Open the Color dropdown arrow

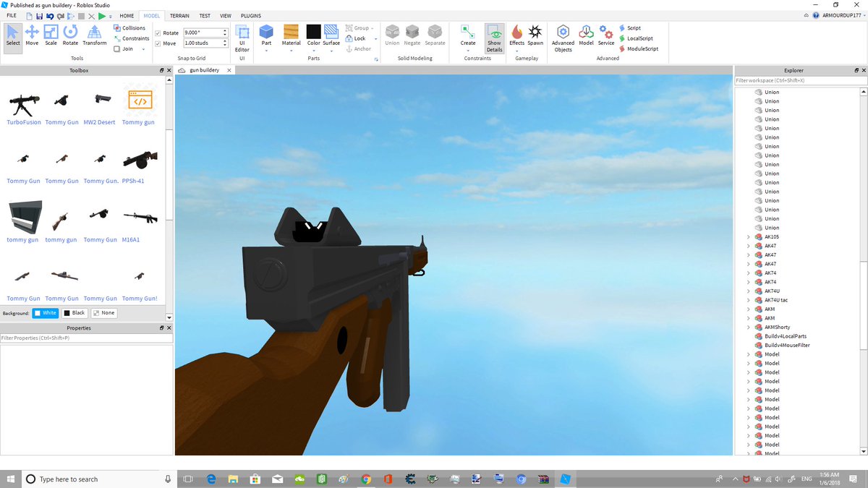[x=313, y=51]
